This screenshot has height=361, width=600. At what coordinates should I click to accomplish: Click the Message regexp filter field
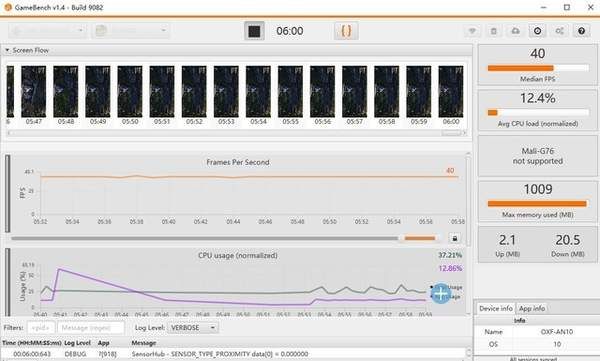tap(90, 328)
